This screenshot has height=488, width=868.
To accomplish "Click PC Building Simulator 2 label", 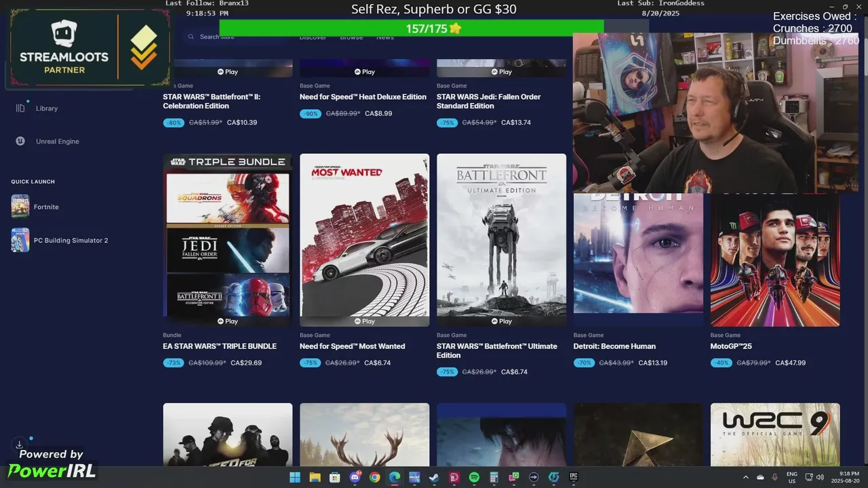I will point(71,240).
